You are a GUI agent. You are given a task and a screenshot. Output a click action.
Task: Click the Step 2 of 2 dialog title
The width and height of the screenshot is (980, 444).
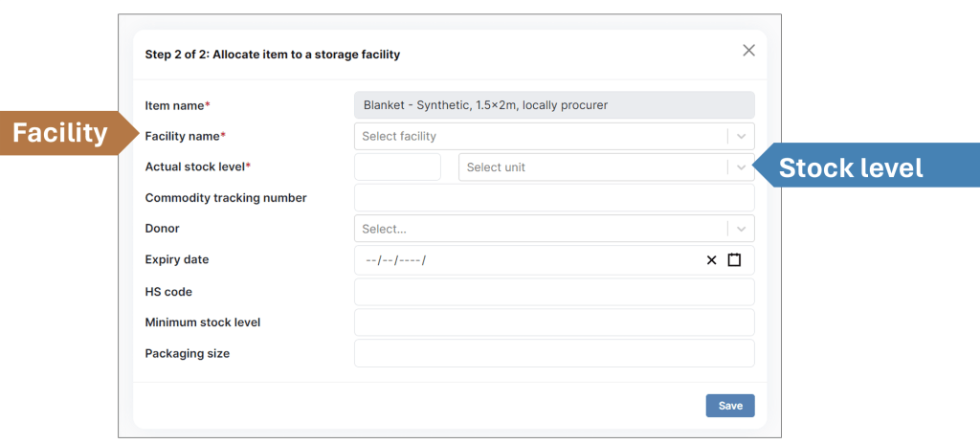272,55
